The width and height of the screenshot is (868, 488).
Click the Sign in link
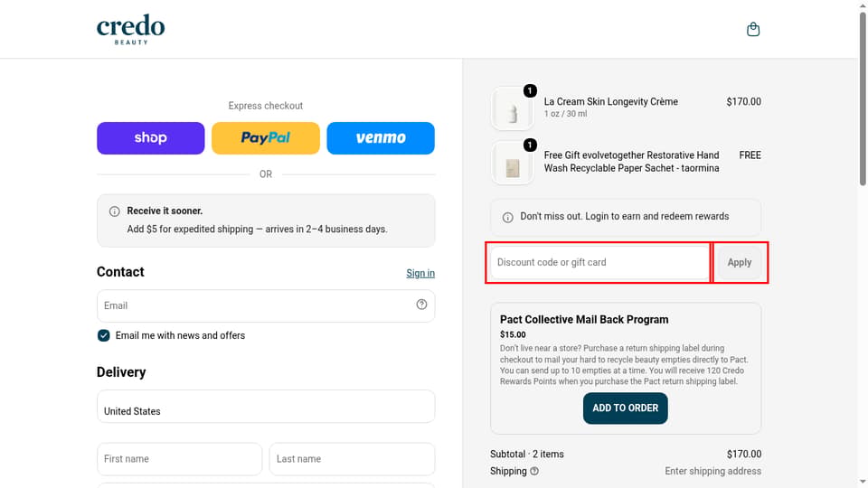[420, 273]
